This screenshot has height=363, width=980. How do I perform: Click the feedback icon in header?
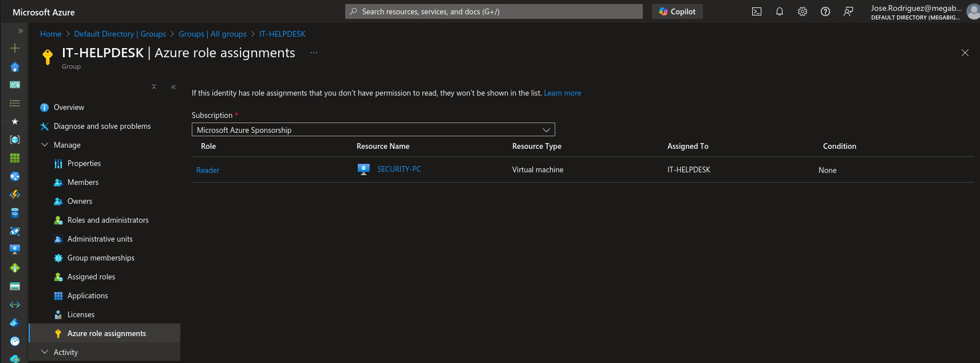[x=848, y=11]
